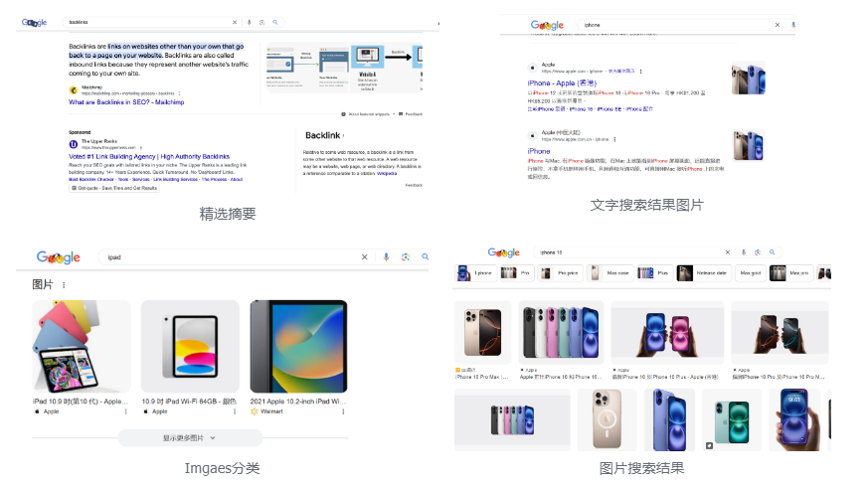Screen dimensions: 868x488
Task: Open the three-dot menu next to the Mailchimp URL
Action: [x=179, y=93]
